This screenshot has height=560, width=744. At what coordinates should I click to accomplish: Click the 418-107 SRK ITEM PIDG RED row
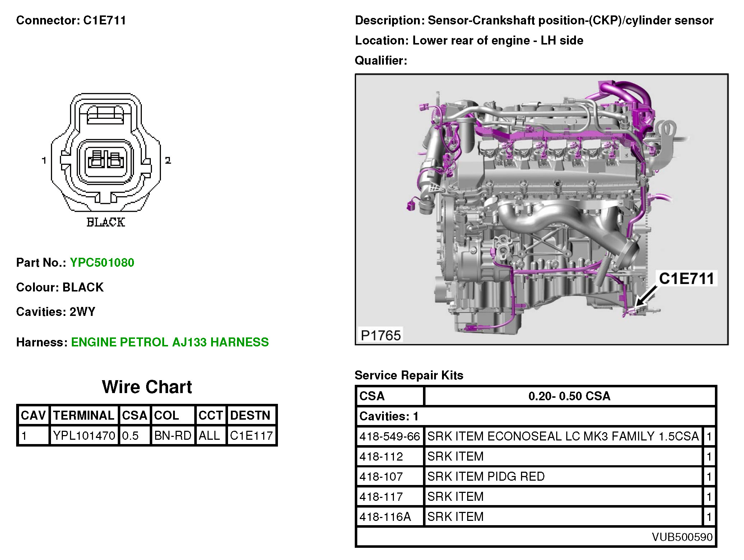pos(485,477)
